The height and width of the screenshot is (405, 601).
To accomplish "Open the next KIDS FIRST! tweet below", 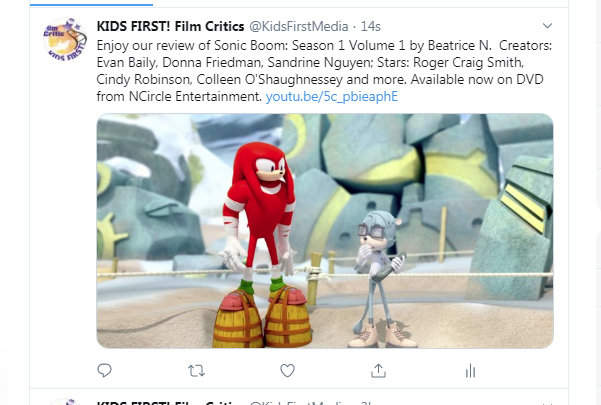I will pyautogui.click(x=299, y=397).
